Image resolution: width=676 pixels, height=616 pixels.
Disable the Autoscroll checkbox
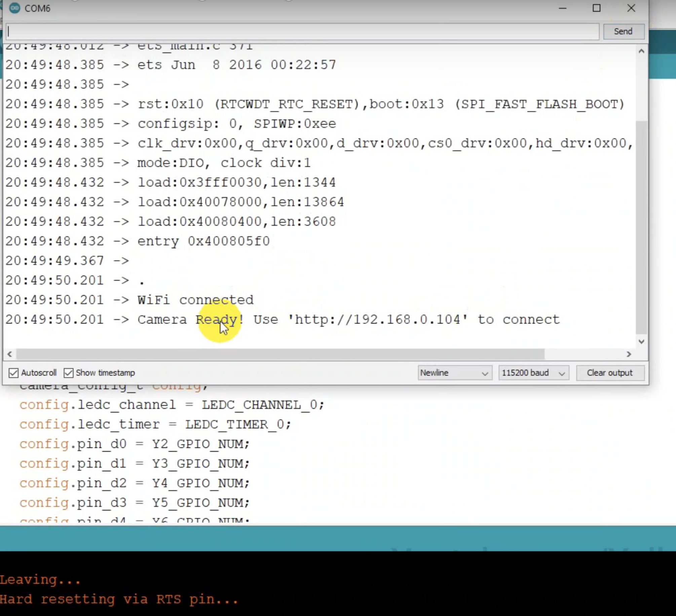point(14,373)
